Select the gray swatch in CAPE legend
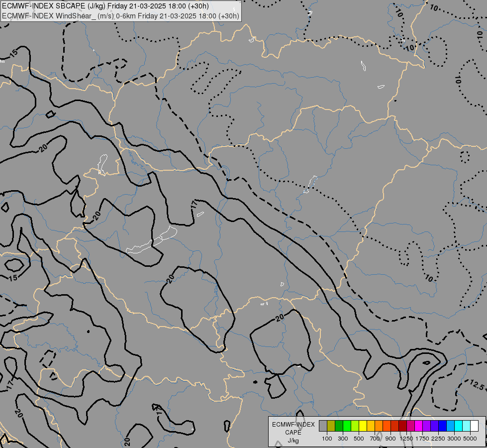Image resolution: width=487 pixels, height=448 pixels. click(x=323, y=426)
